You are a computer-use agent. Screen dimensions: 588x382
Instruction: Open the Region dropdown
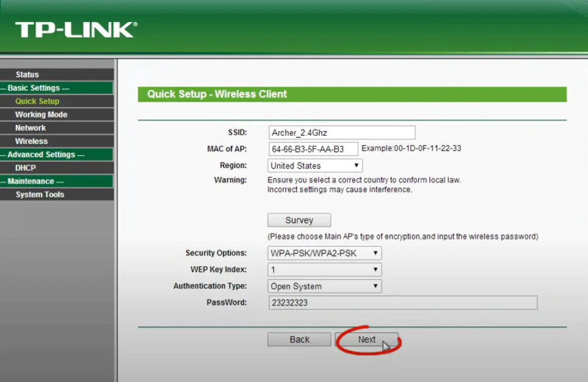point(315,166)
